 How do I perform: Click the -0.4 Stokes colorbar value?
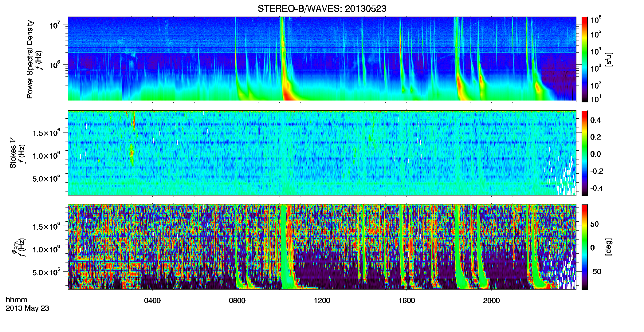pyautogui.click(x=597, y=188)
